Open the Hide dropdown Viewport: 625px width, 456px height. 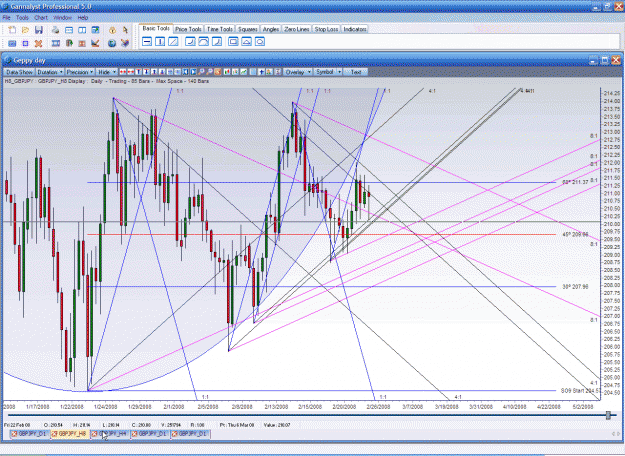click(107, 72)
